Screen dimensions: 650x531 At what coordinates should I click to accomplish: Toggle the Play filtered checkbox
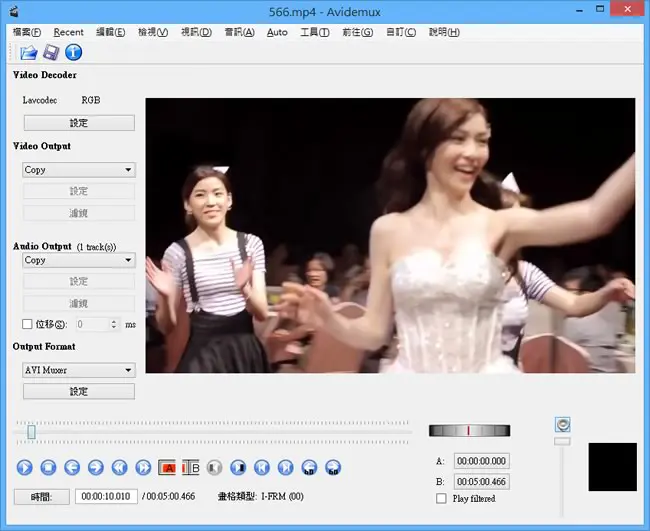pos(441,498)
